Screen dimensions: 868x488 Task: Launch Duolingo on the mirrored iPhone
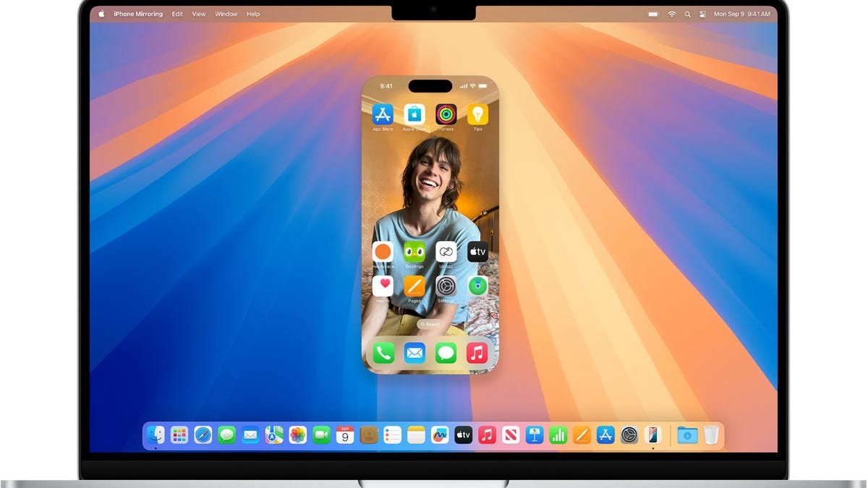[x=414, y=252]
